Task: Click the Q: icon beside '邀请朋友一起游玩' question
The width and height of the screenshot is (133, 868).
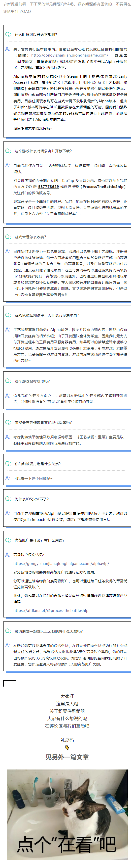Action: pyautogui.click(x=8, y=631)
